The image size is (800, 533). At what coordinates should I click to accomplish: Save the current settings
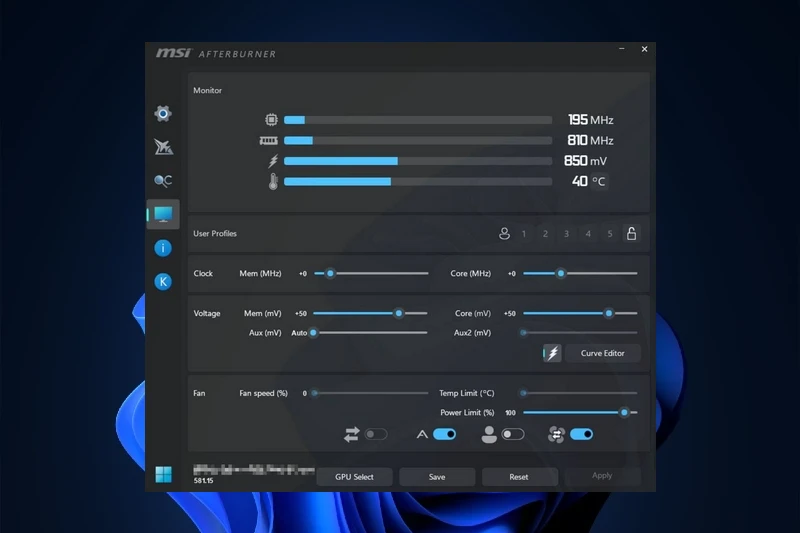click(437, 477)
